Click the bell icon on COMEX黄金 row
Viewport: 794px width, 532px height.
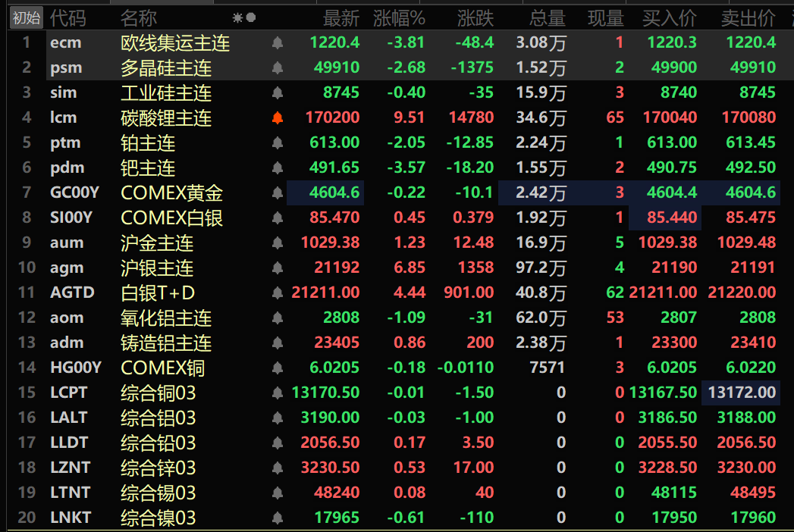[278, 193]
